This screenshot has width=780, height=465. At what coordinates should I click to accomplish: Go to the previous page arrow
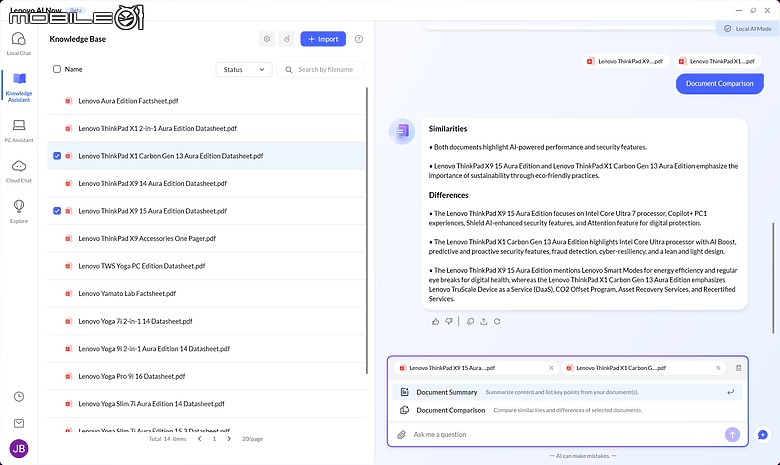(x=199, y=439)
